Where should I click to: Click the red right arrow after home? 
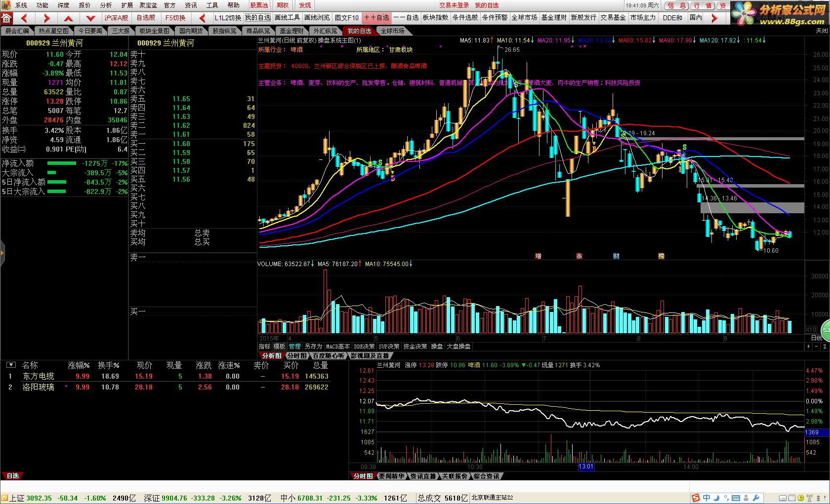(x=46, y=18)
